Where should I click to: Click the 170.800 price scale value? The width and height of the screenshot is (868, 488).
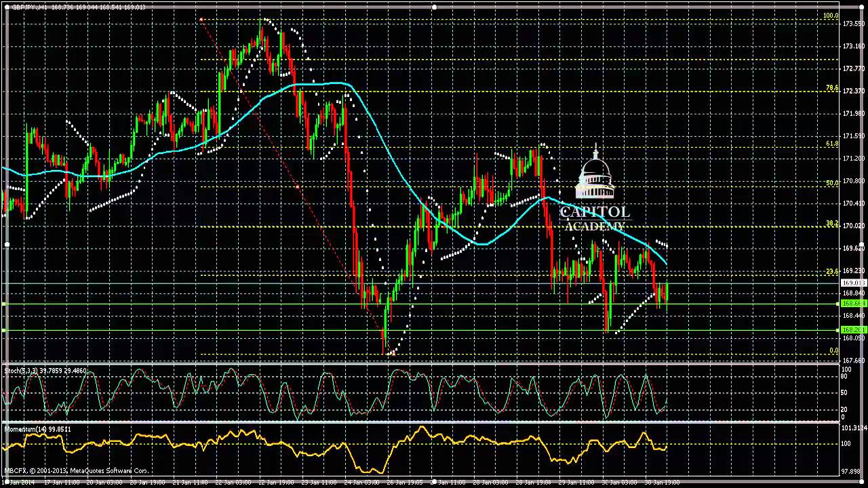click(x=853, y=181)
